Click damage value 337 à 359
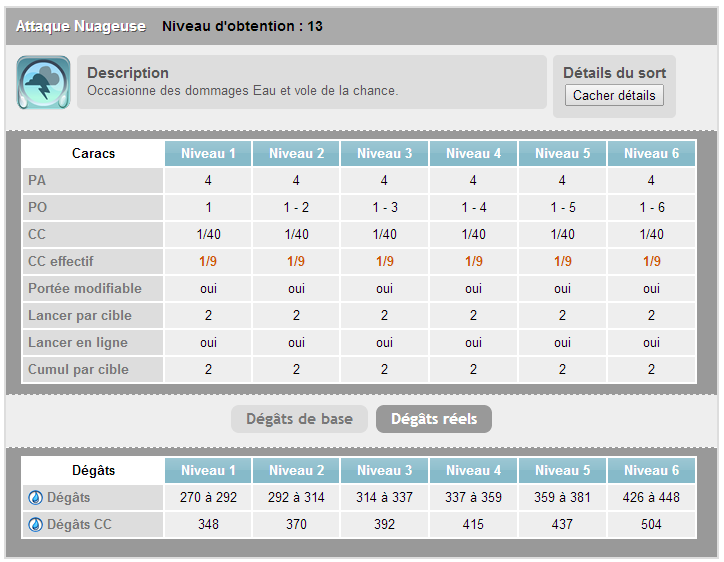The height and width of the screenshot is (562, 724). coord(473,497)
